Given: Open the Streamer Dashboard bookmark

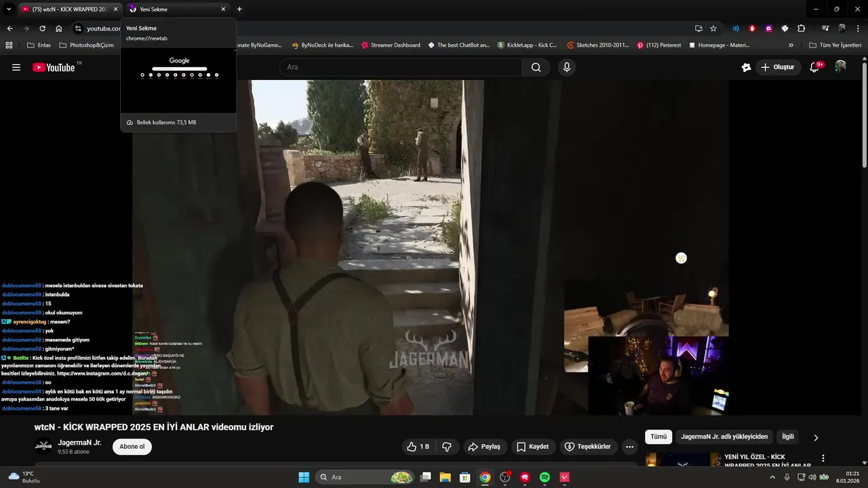Looking at the screenshot, I should pos(391,45).
